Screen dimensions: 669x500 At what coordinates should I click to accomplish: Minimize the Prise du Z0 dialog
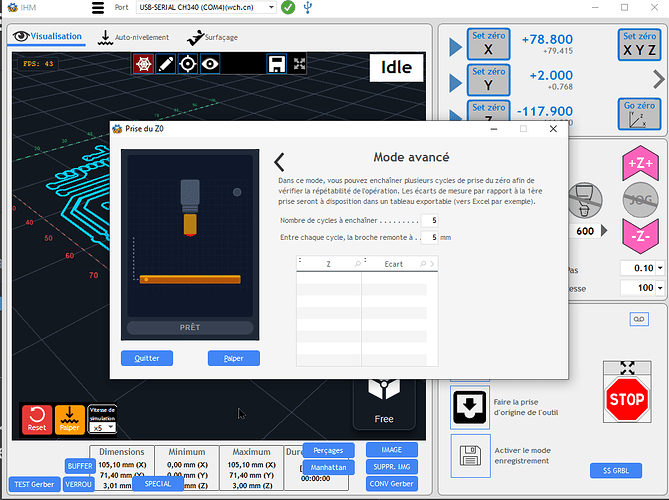pyautogui.click(x=494, y=128)
